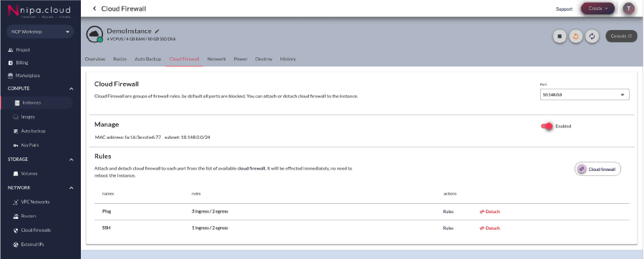Click the Support link
Screen dimensions: 644x259
click(565, 9)
